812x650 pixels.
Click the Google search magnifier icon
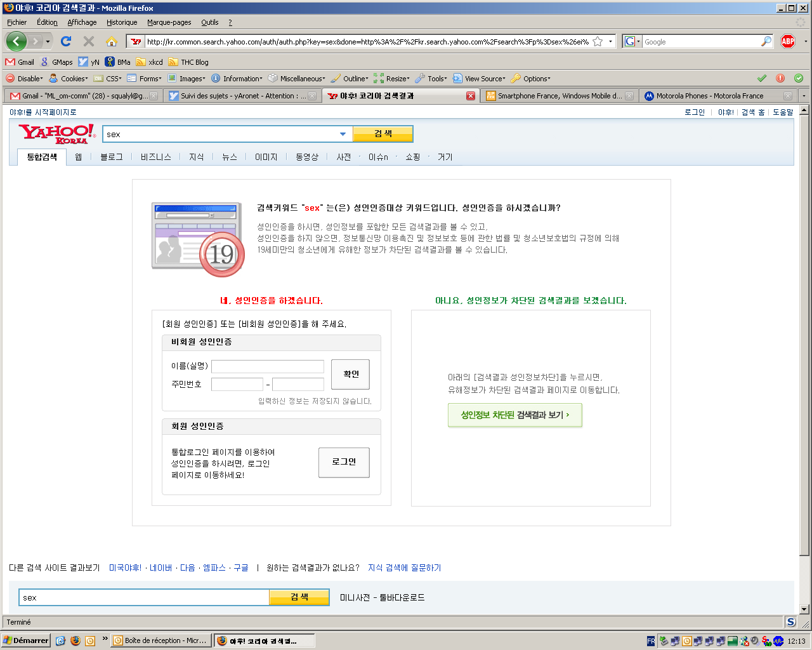(x=766, y=42)
